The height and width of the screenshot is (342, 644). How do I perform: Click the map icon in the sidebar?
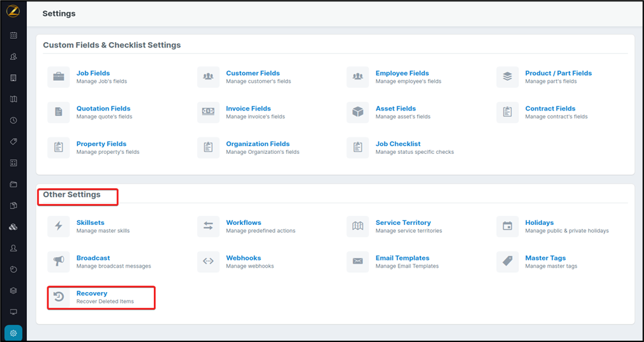point(13,99)
